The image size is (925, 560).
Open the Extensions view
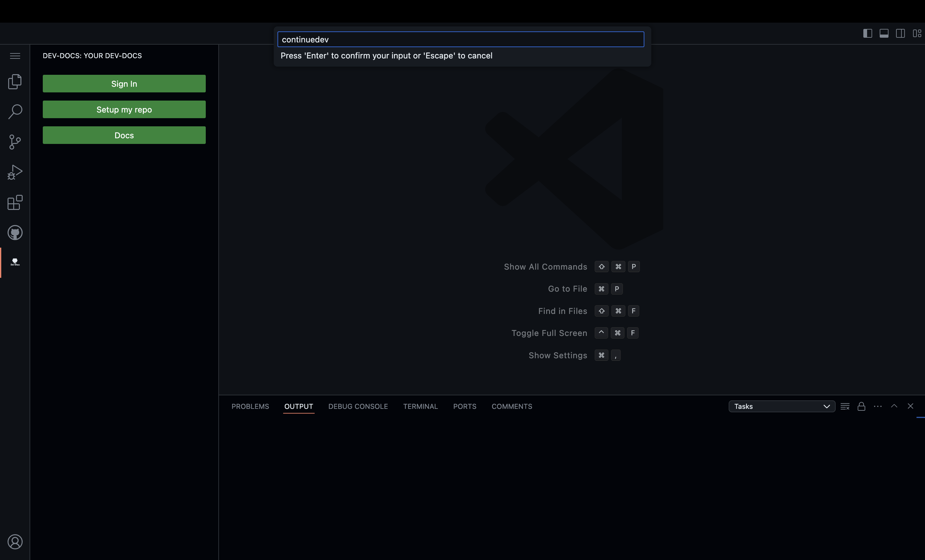pos(15,203)
